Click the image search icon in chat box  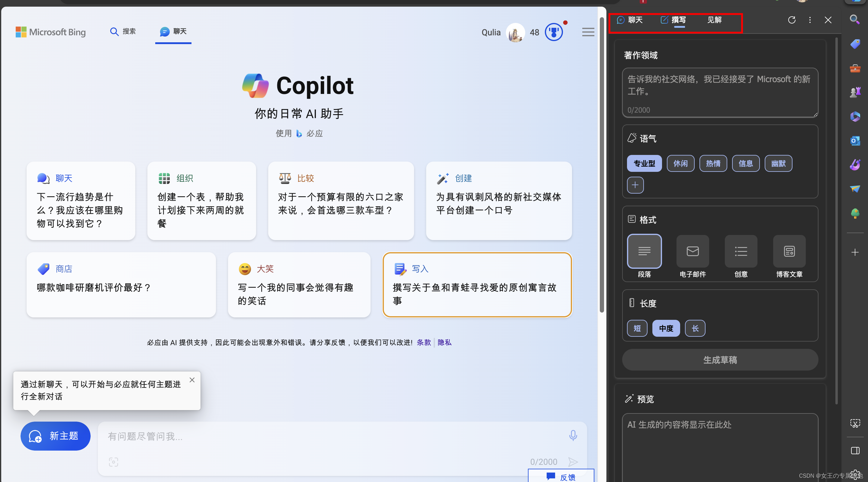coord(114,462)
